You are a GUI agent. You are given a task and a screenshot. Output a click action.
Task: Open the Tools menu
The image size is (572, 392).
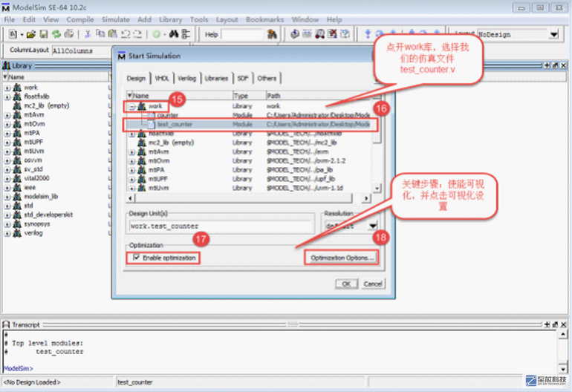point(199,19)
